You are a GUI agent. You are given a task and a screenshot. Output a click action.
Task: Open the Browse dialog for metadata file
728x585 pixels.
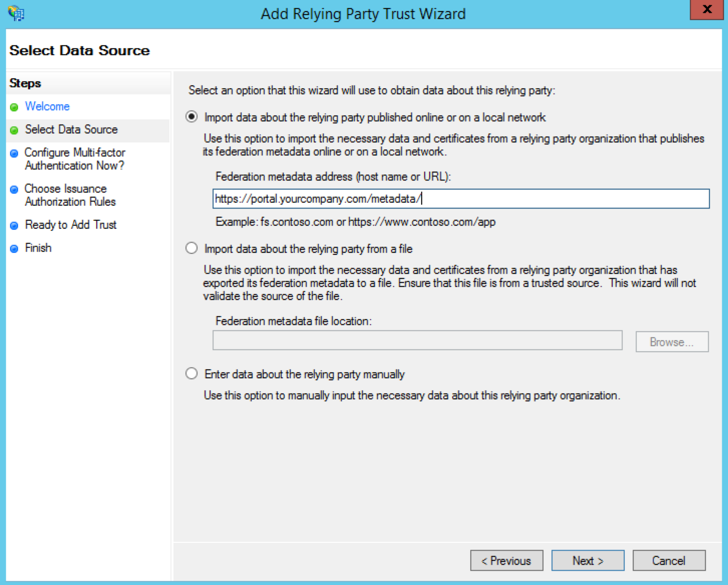[x=671, y=342]
